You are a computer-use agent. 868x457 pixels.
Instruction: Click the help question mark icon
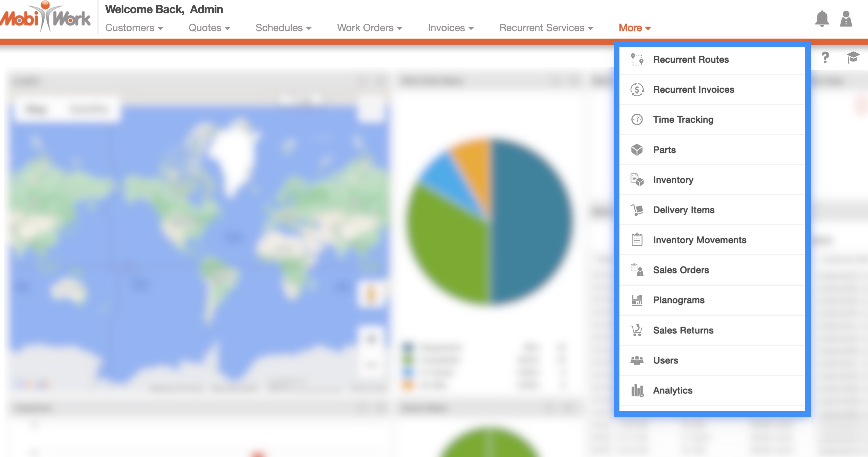[x=825, y=58]
